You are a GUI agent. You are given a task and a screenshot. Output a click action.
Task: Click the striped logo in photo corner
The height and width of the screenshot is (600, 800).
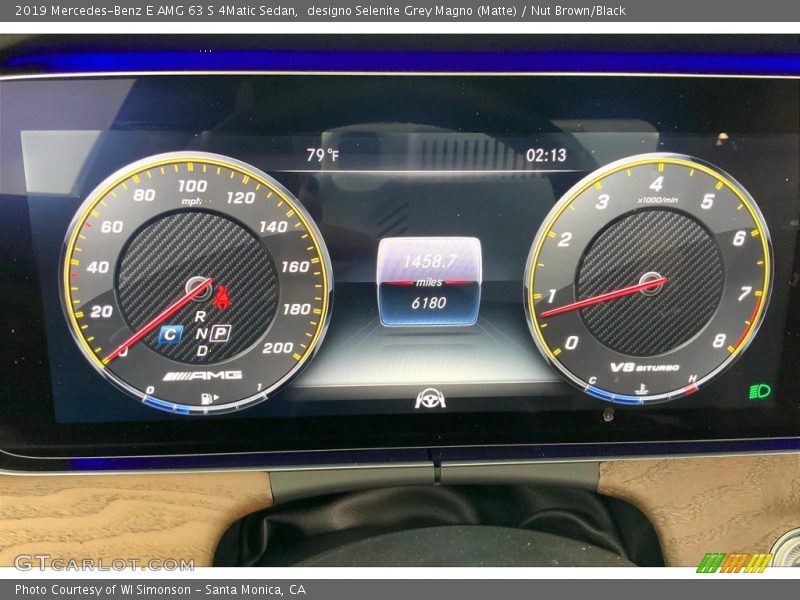(x=735, y=563)
